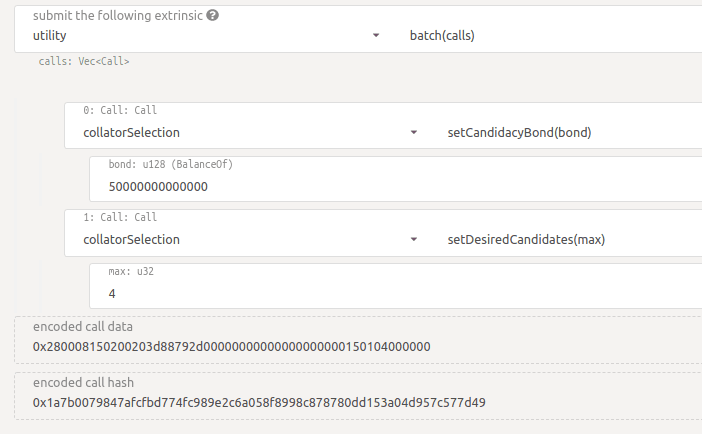Select the encoded call data hex value
The width and height of the screenshot is (702, 434).
click(231, 347)
